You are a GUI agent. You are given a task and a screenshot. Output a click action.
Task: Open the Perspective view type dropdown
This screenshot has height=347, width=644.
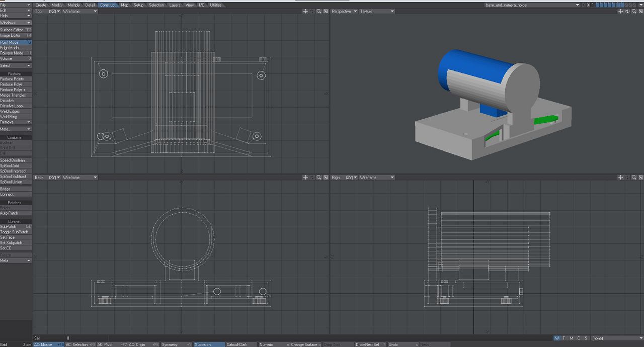tap(344, 11)
